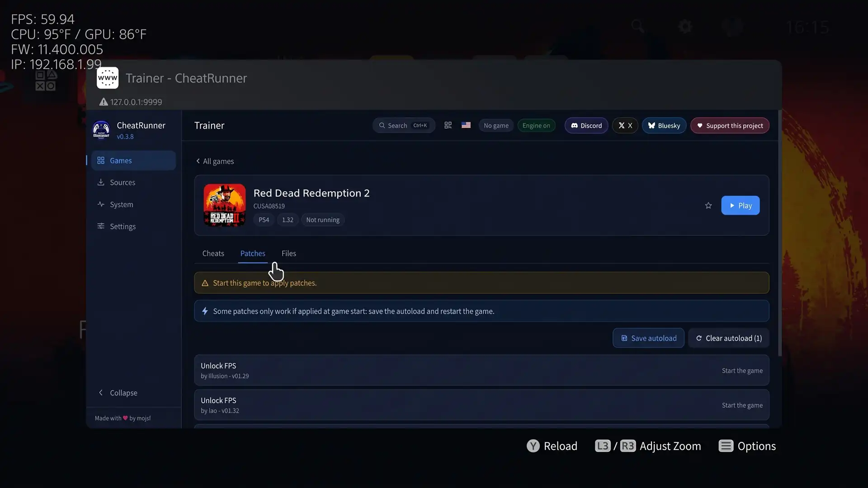Open the Settings section
This screenshot has width=868, height=488.
pos(133,226)
